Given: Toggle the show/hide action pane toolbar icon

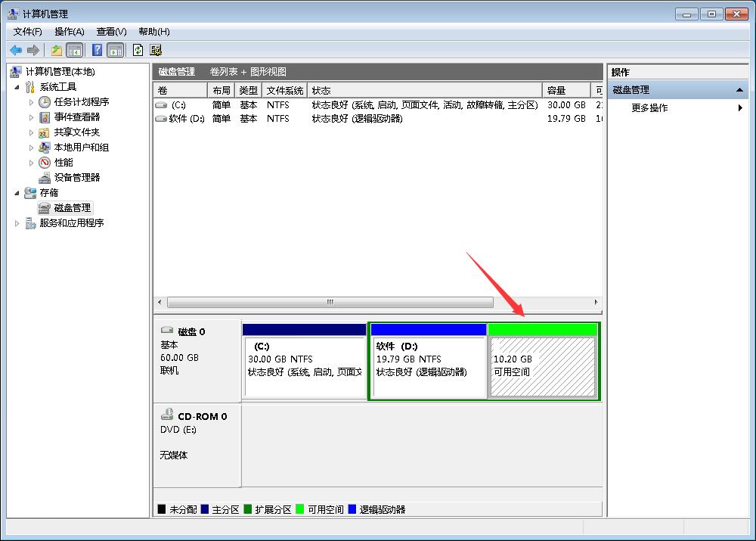Looking at the screenshot, I should [x=115, y=50].
